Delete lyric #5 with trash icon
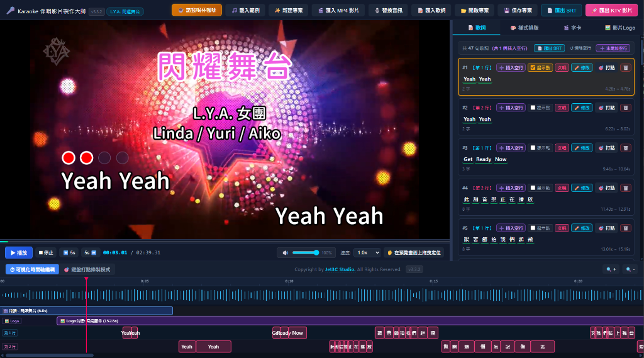This screenshot has height=358, width=644. [626, 228]
